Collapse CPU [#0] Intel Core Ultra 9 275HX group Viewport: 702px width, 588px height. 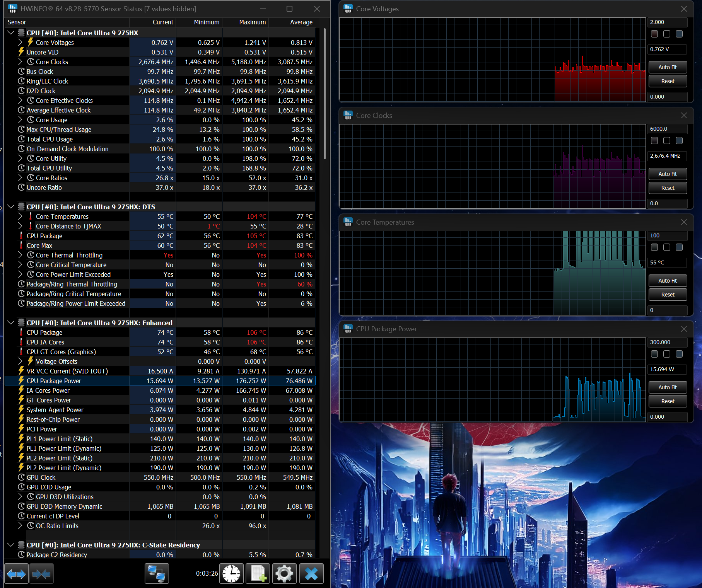[11, 32]
